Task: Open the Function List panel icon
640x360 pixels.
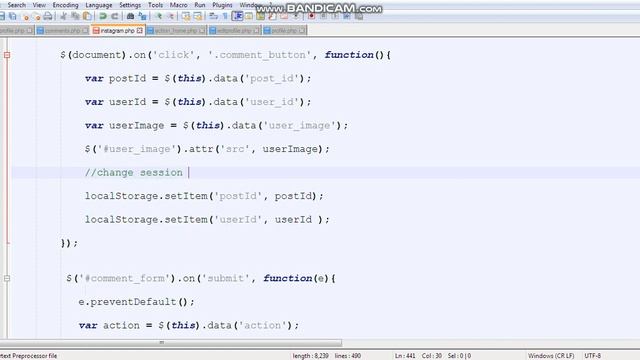Action: tap(272, 16)
